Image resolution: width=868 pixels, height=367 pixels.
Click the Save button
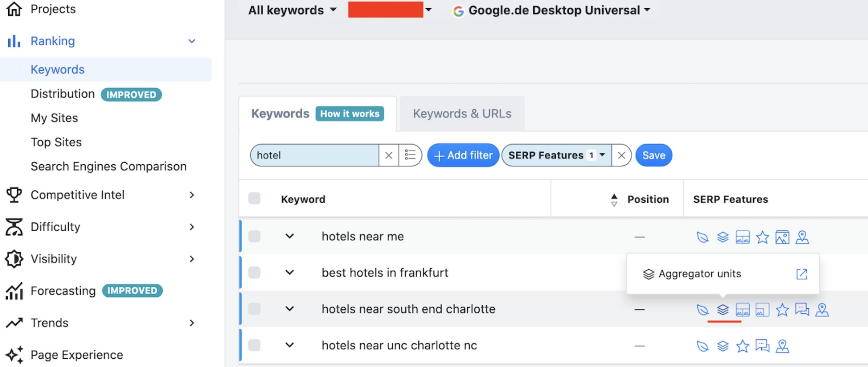pyautogui.click(x=654, y=155)
